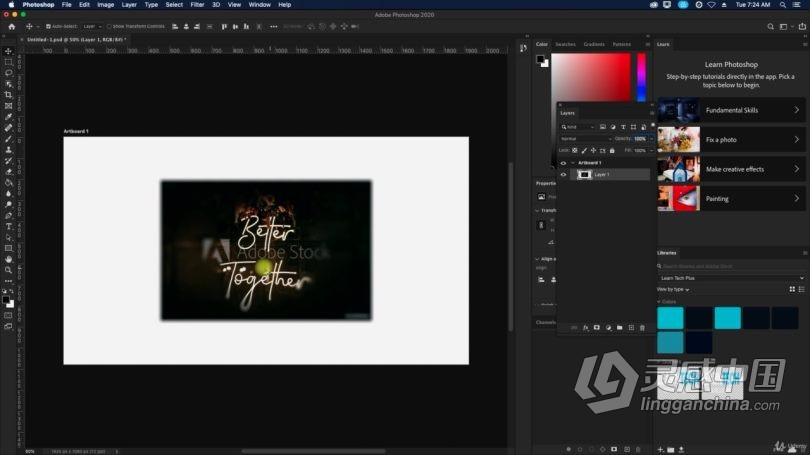Open Fundamental Skills tutorials
810x455 pixels.
click(x=731, y=110)
